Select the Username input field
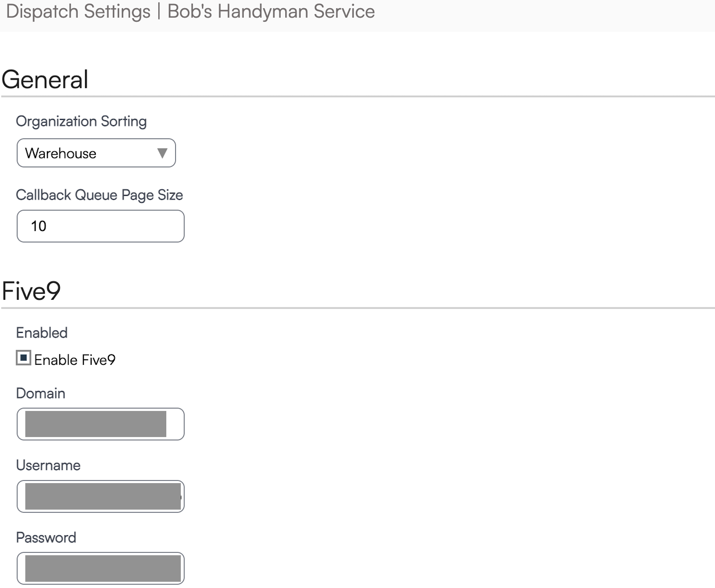This screenshot has height=588, width=715. (x=100, y=496)
